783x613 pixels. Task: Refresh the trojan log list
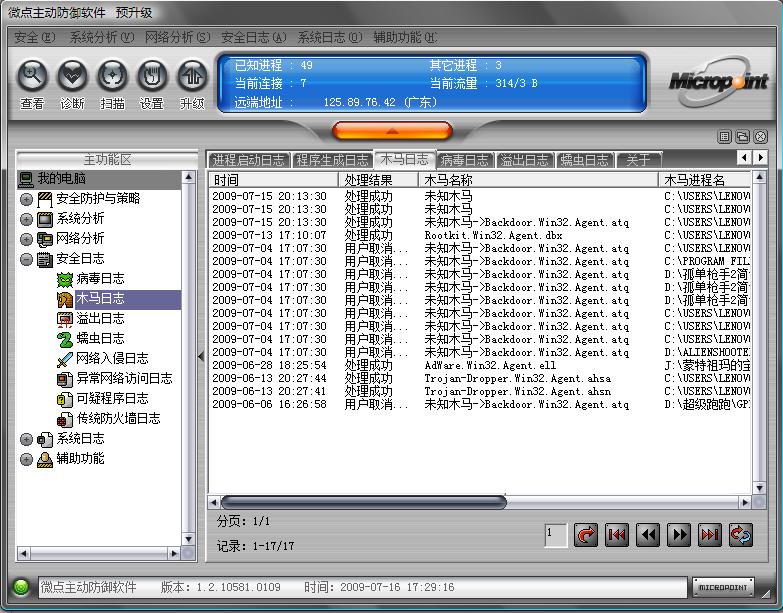click(x=741, y=535)
